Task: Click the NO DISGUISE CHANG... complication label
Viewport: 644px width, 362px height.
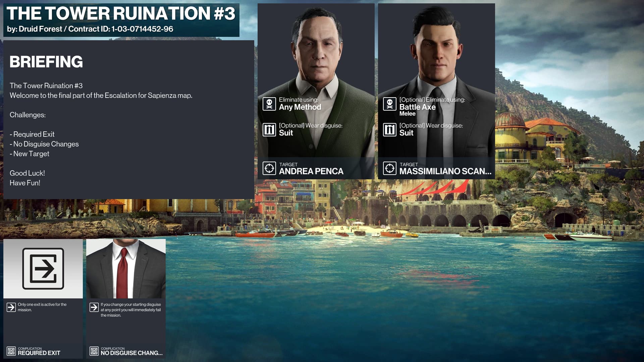Action: pos(131,353)
